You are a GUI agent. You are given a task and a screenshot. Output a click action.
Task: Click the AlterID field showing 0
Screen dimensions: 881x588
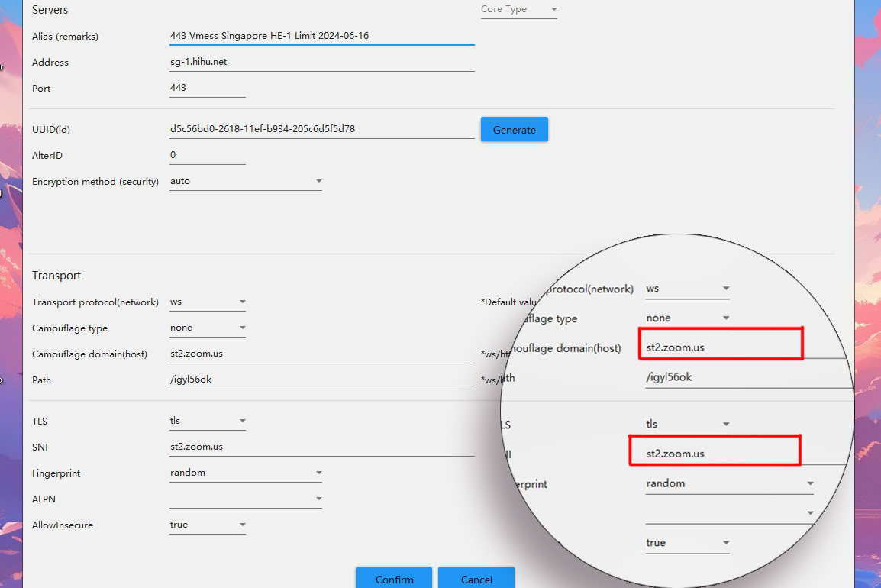click(206, 155)
